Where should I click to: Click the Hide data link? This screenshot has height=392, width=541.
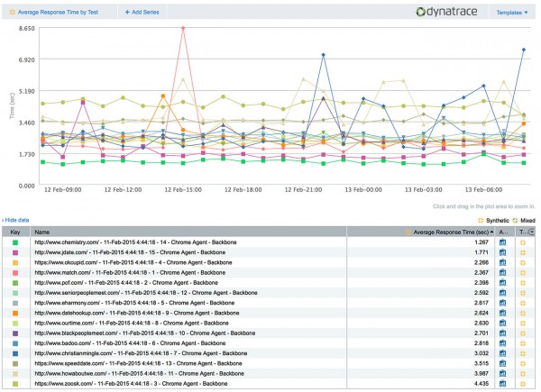click(15, 220)
